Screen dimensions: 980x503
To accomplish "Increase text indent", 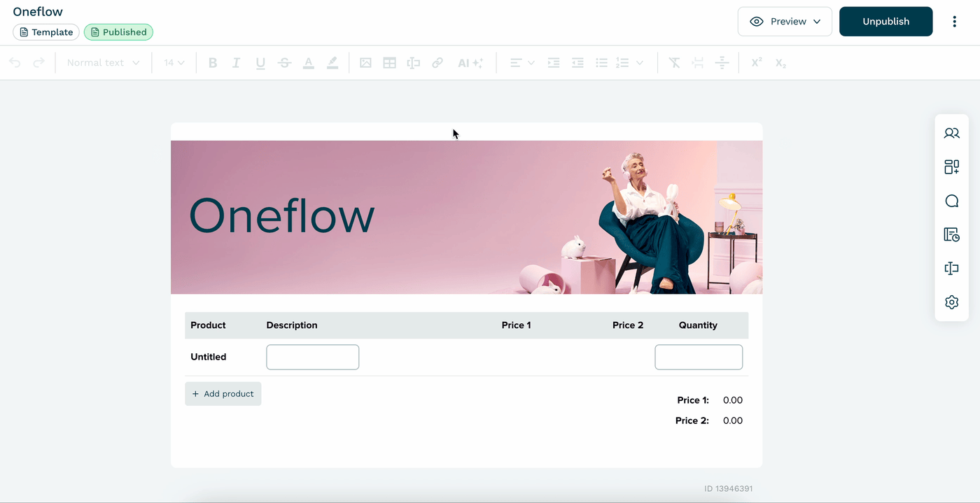I will [554, 63].
